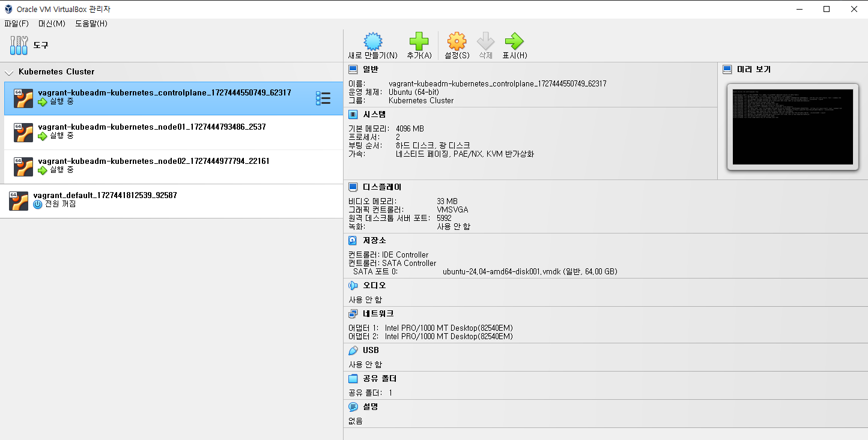The width and height of the screenshot is (868, 440).
Task: Click the 공유 폴더 (Shared Folders) icon
Action: click(x=353, y=379)
